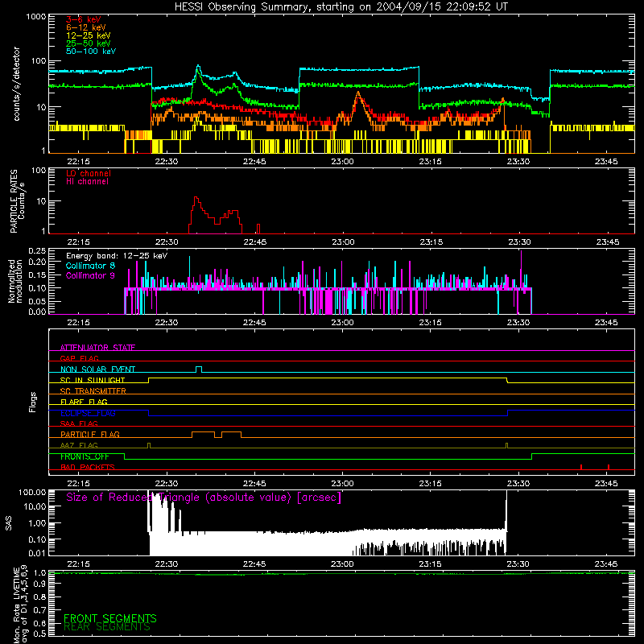The height and width of the screenshot is (644, 644).
Task: Select the Collimator 8 legend entry
Action: pyautogui.click(x=90, y=266)
